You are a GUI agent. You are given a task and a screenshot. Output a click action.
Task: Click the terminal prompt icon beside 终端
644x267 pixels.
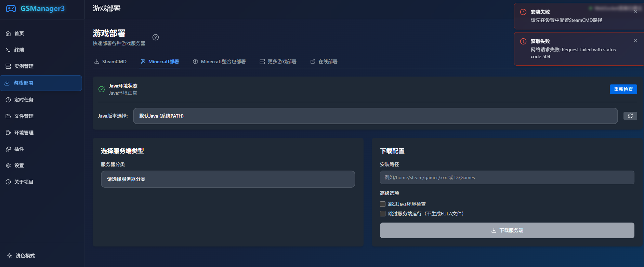click(x=8, y=50)
